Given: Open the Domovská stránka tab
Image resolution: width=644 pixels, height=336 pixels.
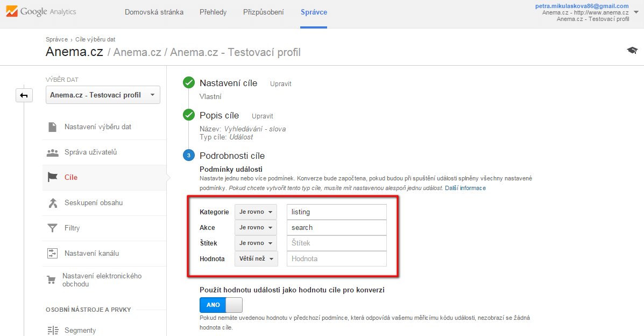Looking at the screenshot, I should pyautogui.click(x=154, y=12).
